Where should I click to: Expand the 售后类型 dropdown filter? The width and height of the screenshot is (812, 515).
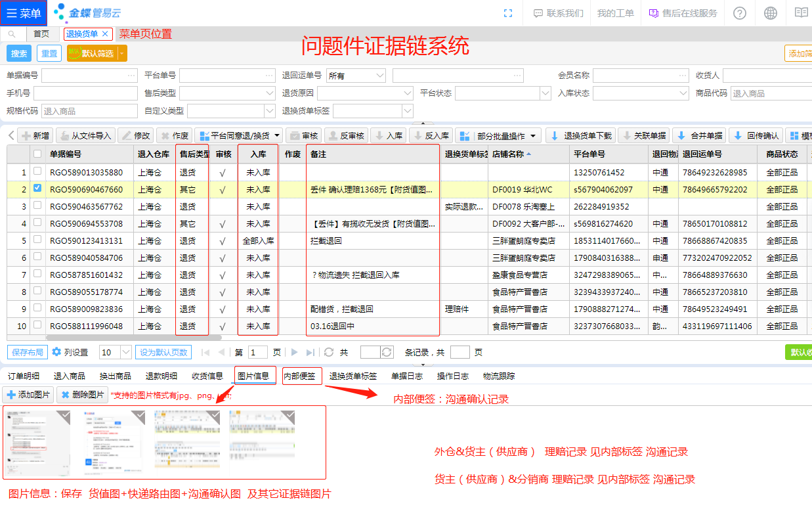tap(270, 93)
